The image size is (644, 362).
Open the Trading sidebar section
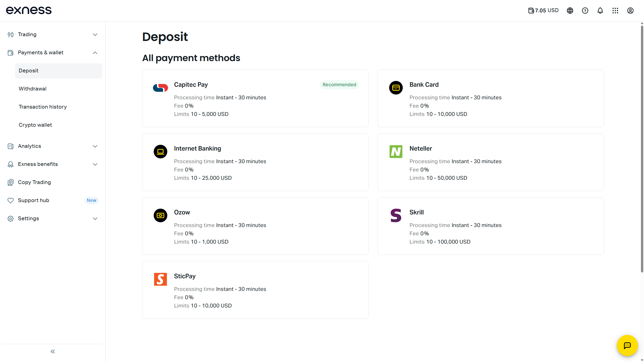point(53,34)
